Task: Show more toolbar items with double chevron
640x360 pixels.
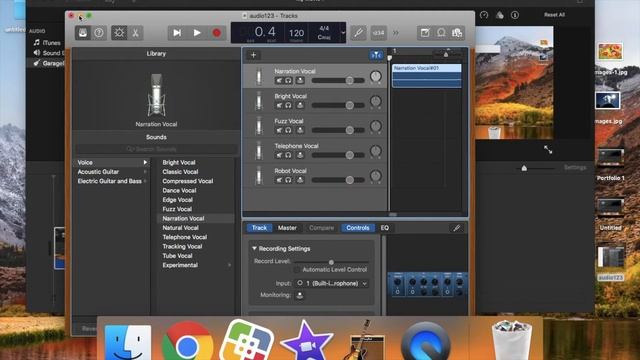Action: point(396,33)
